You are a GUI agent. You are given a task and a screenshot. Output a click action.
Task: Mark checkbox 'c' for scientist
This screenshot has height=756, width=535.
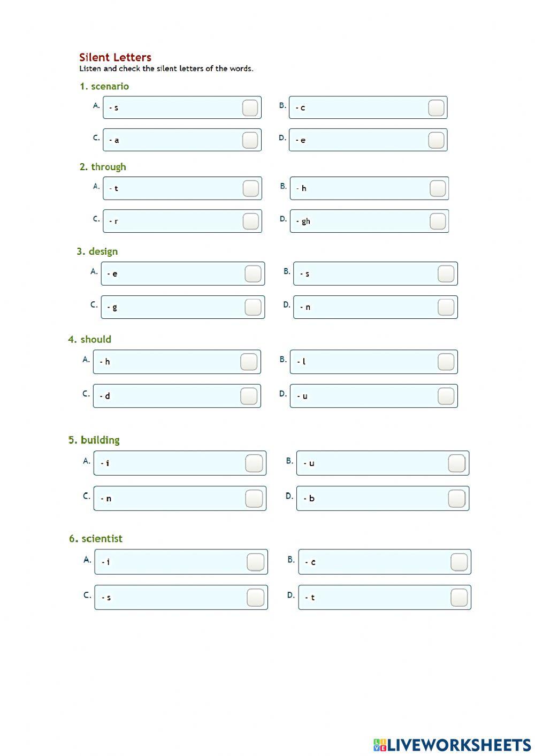pyautogui.click(x=459, y=562)
